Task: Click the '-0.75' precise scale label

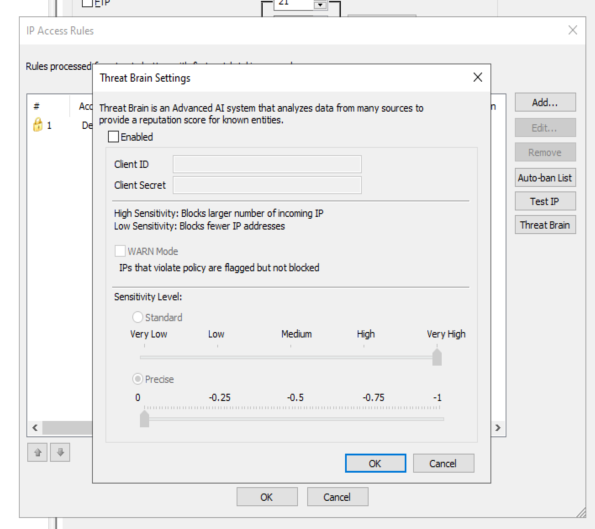Action: 373,397
